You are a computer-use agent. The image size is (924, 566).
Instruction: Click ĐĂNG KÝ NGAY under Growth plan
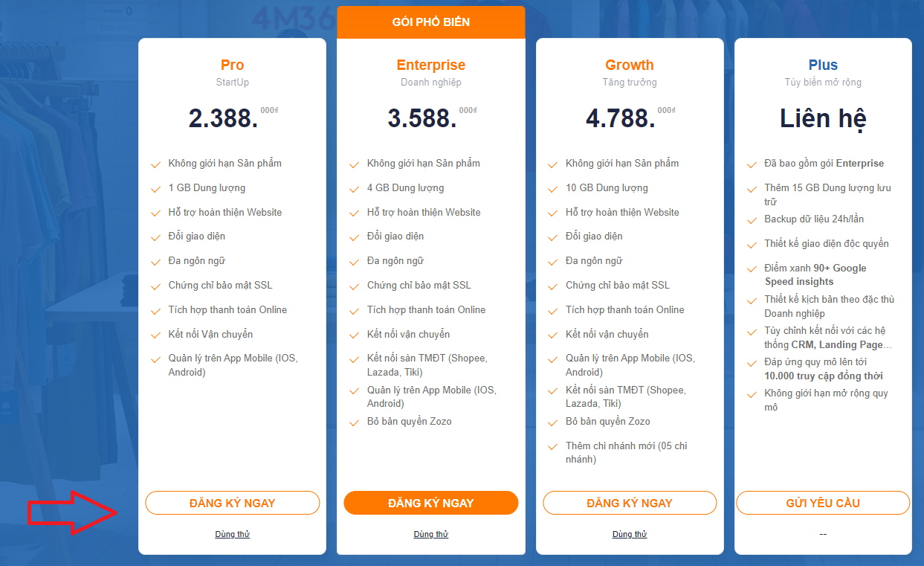(630, 503)
